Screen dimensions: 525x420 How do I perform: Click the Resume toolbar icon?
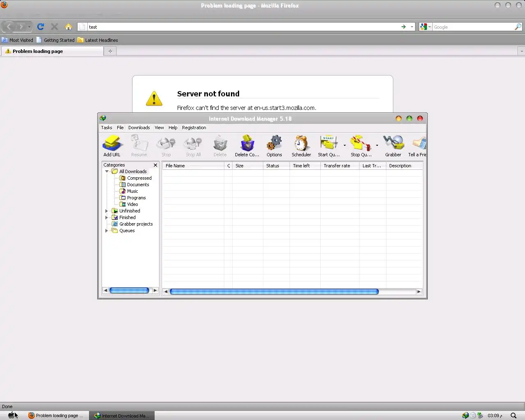pos(139,146)
